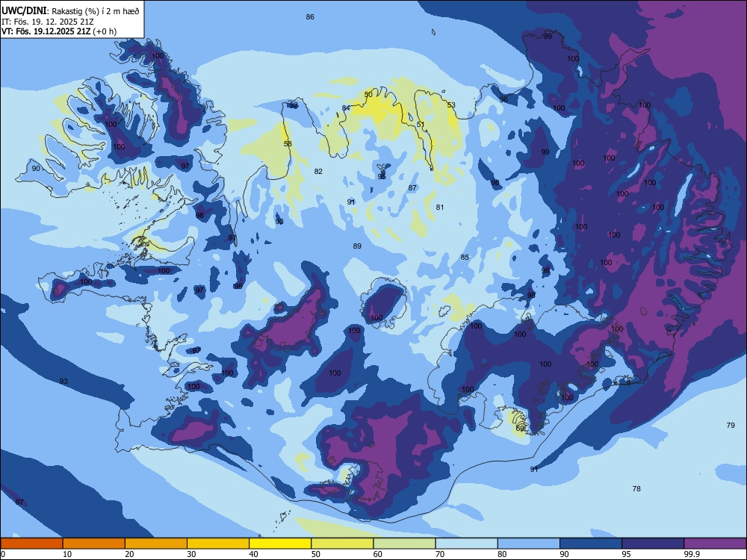
Task: Click the '79' value near the right edge
Action: click(x=731, y=426)
